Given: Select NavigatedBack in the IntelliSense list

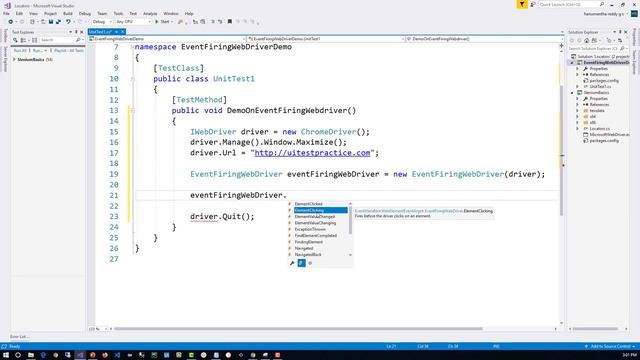Looking at the screenshot, I should click(308, 255).
